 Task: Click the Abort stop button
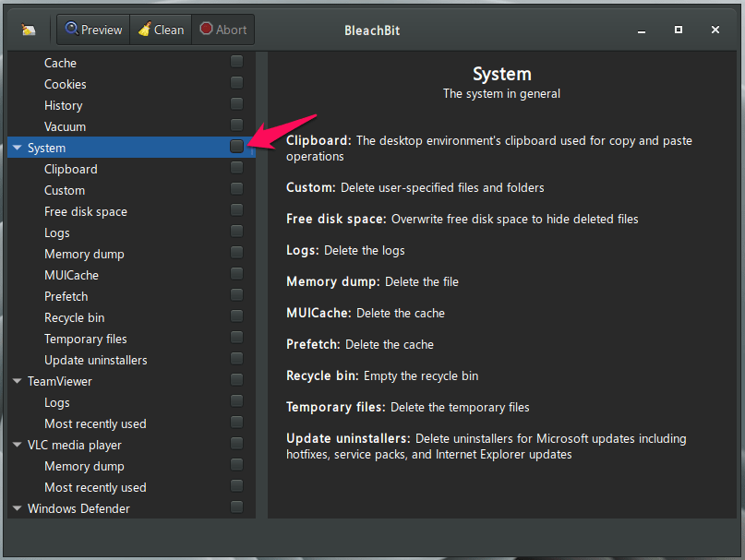click(x=223, y=30)
